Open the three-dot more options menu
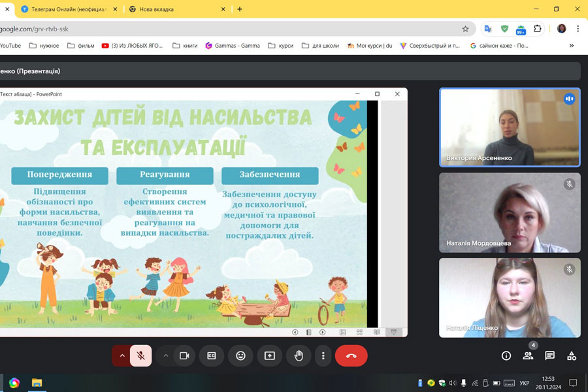588x392 pixels. [x=323, y=355]
